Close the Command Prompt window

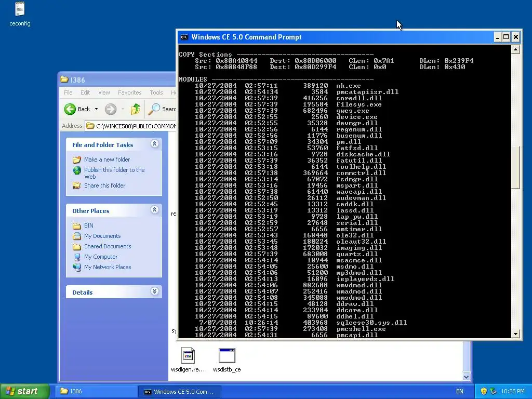516,37
